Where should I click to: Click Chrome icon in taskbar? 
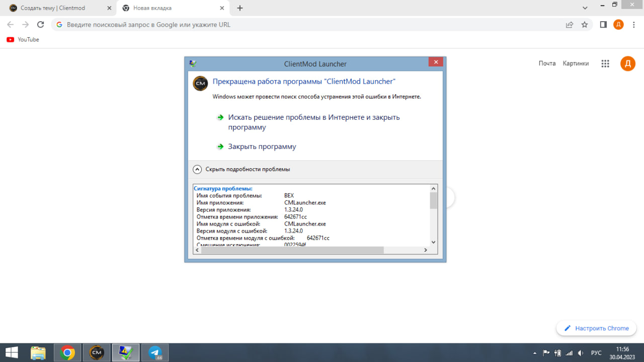(x=67, y=352)
